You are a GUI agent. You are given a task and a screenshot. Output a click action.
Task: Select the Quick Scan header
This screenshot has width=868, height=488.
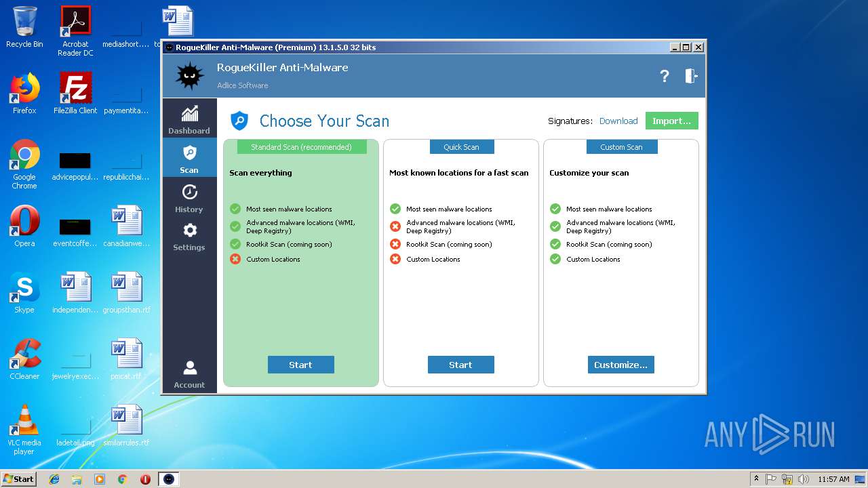click(461, 147)
